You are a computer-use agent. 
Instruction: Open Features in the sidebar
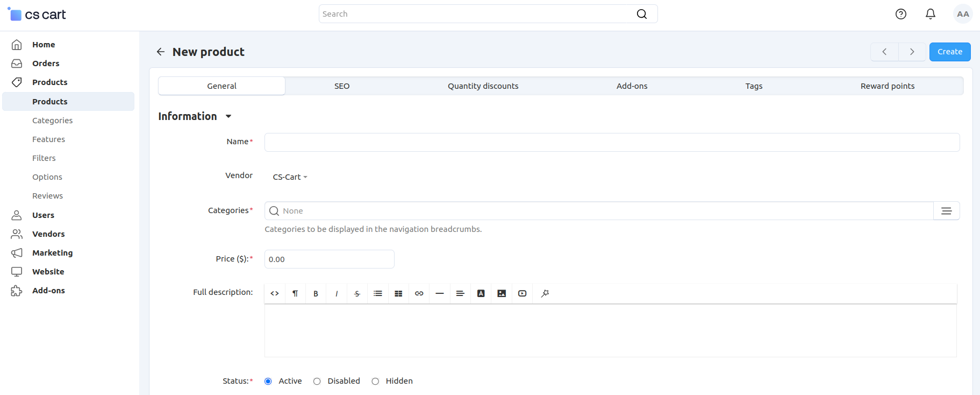click(48, 139)
